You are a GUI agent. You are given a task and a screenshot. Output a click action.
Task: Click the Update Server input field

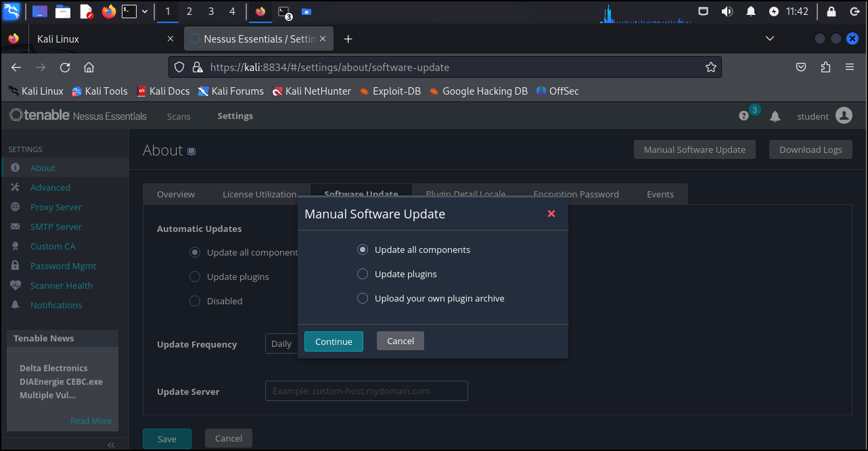pyautogui.click(x=367, y=391)
